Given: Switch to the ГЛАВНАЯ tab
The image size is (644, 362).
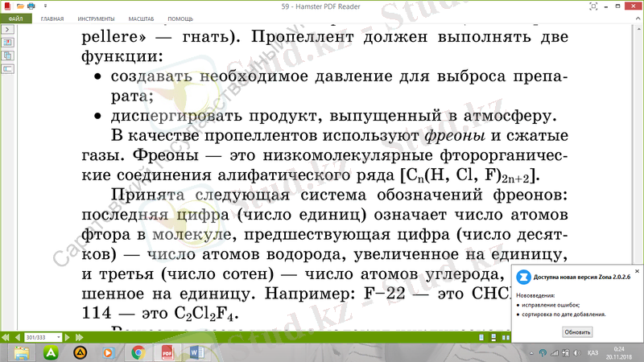Looking at the screenshot, I should [x=52, y=19].
